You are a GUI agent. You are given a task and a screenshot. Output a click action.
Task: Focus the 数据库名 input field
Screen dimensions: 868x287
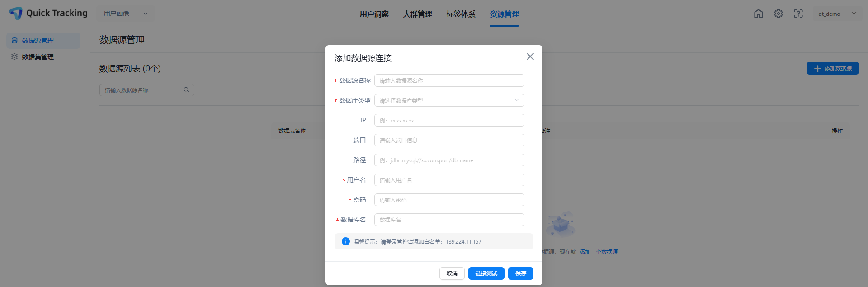[x=449, y=220]
